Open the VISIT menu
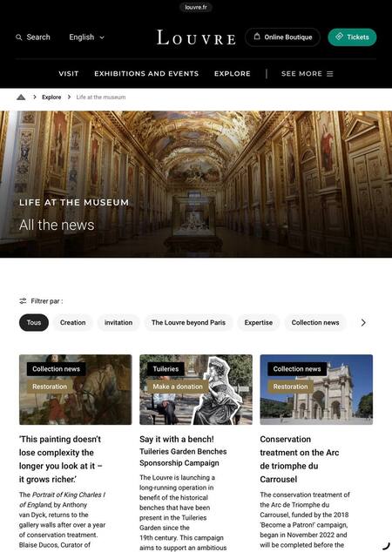The height and width of the screenshot is (552, 392). [x=69, y=74]
